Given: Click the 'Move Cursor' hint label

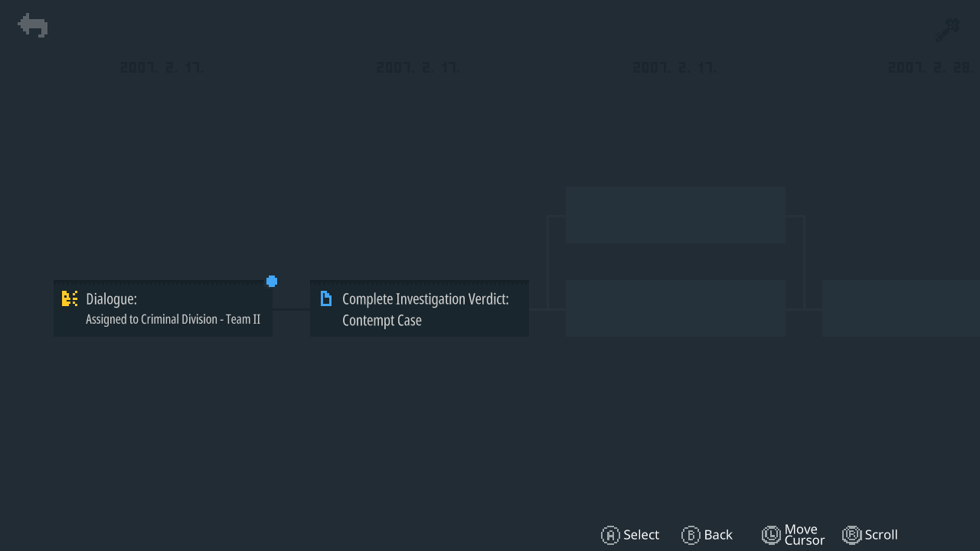Looking at the screenshot, I should 805,535.
